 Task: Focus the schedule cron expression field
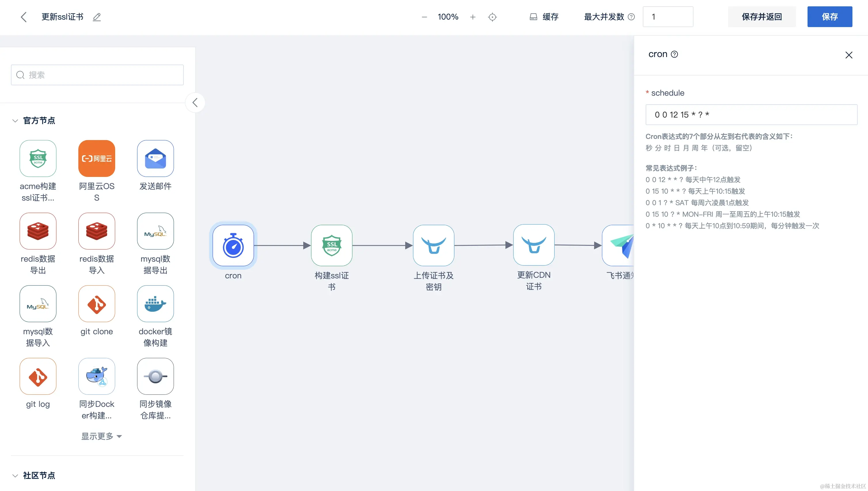pyautogui.click(x=751, y=115)
